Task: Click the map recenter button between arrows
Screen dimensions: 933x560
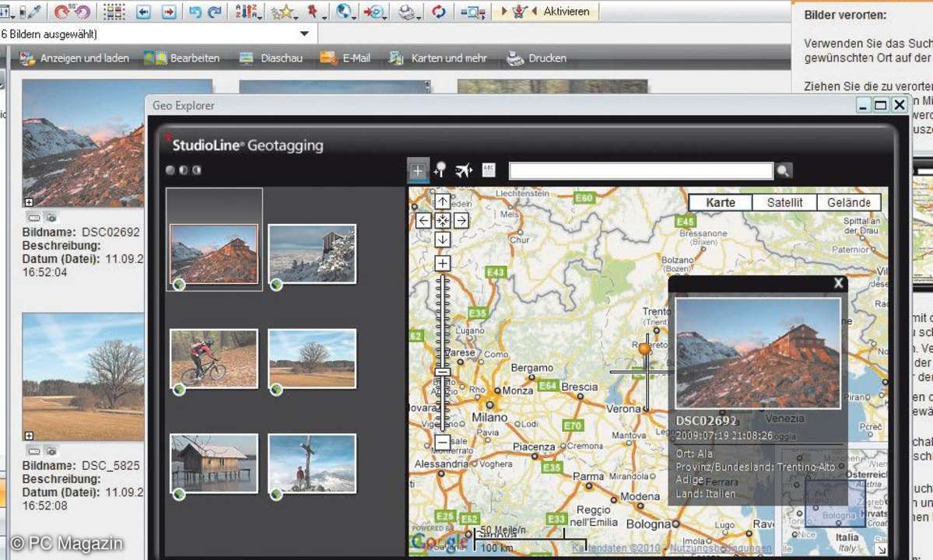Action: pyautogui.click(x=442, y=221)
